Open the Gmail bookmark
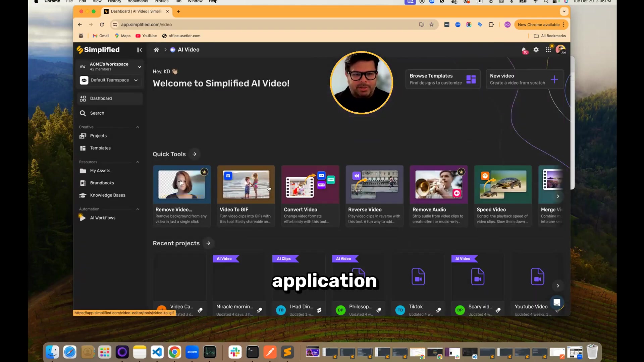 (x=101, y=36)
